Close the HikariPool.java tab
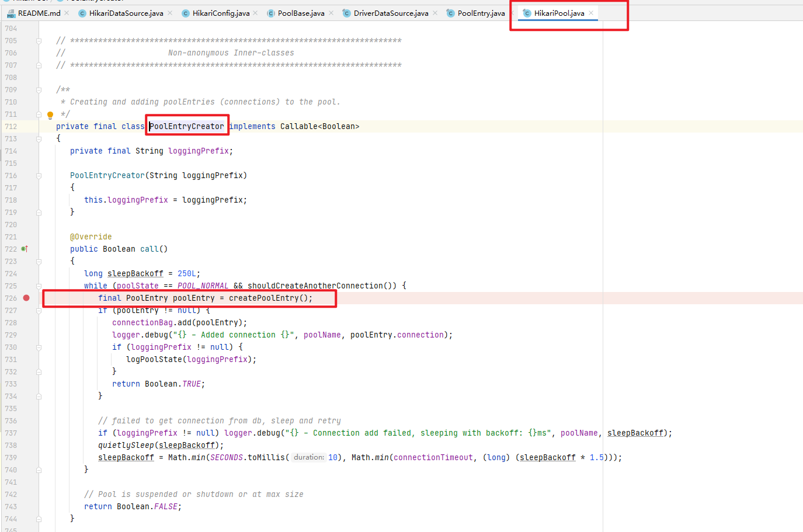803x532 pixels. [591, 13]
